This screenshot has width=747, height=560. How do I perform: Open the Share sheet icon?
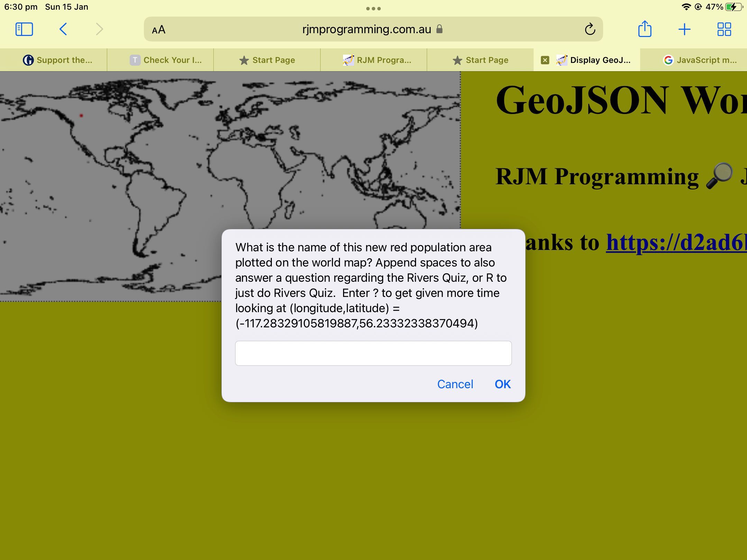(645, 29)
